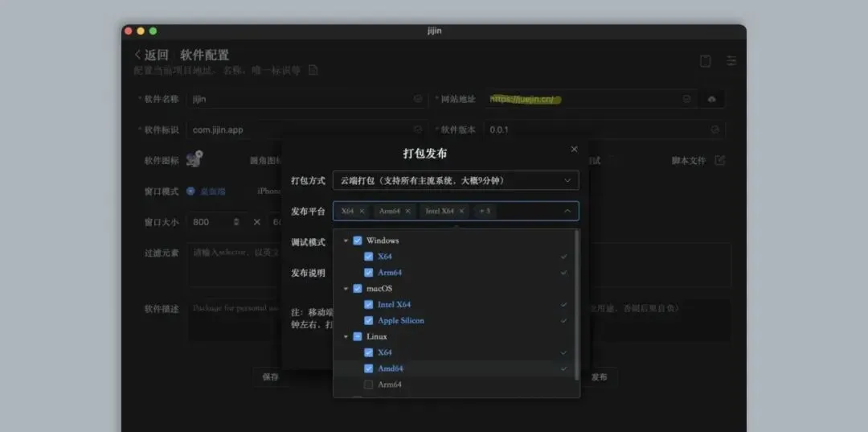Screen dimensions: 868x432
Task: Close the 打包发布 dialog
Action: pos(574,149)
